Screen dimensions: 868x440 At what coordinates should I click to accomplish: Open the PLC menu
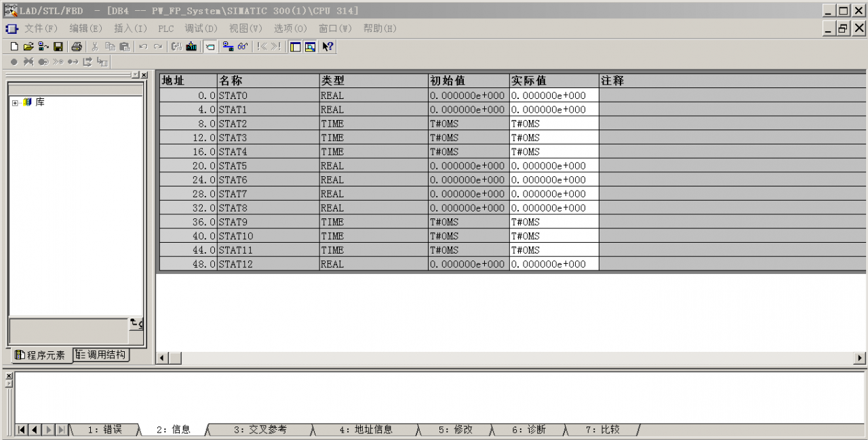(166, 28)
